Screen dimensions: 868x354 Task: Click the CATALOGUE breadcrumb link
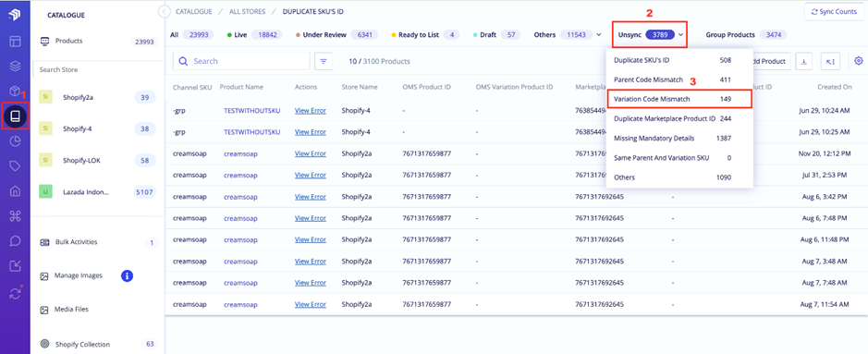click(193, 11)
